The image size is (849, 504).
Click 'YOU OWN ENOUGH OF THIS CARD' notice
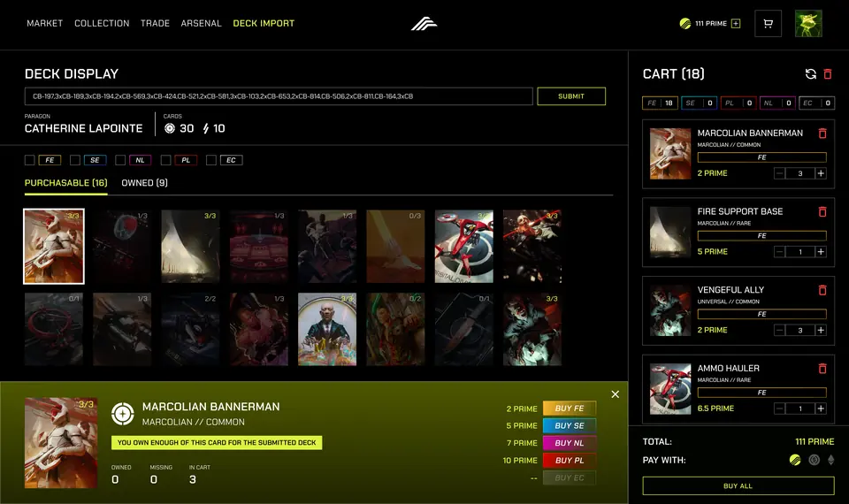click(217, 443)
